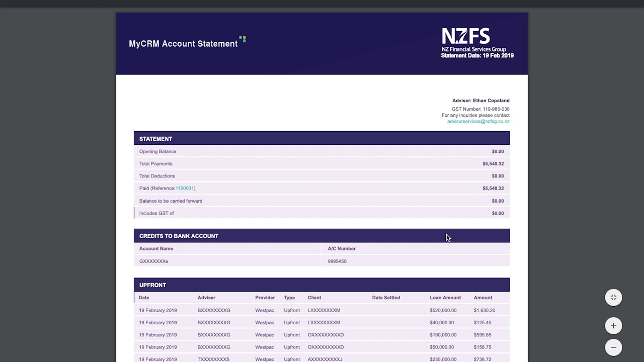Click the Type column header
Image resolution: width=644 pixels, height=362 pixels.
289,298
